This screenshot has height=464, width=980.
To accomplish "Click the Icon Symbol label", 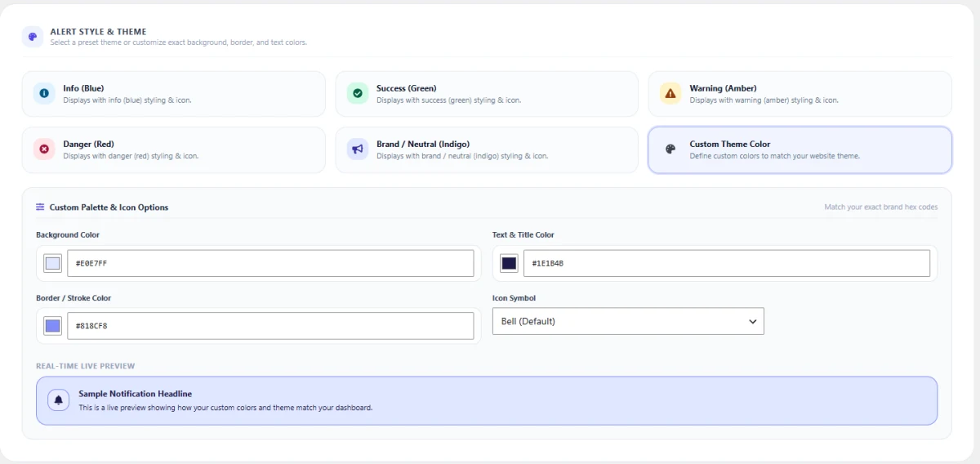I will pyautogui.click(x=514, y=298).
